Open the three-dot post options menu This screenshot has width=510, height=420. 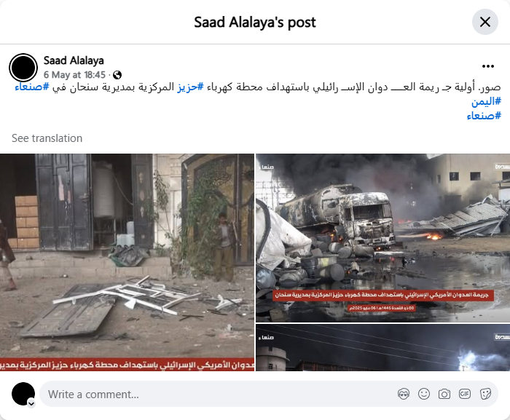(488, 66)
